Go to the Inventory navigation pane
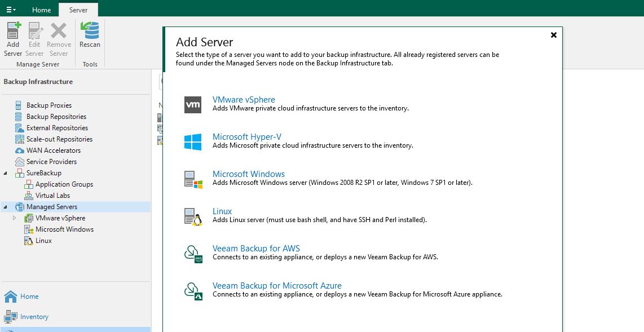The height and width of the screenshot is (332, 644). (x=34, y=317)
